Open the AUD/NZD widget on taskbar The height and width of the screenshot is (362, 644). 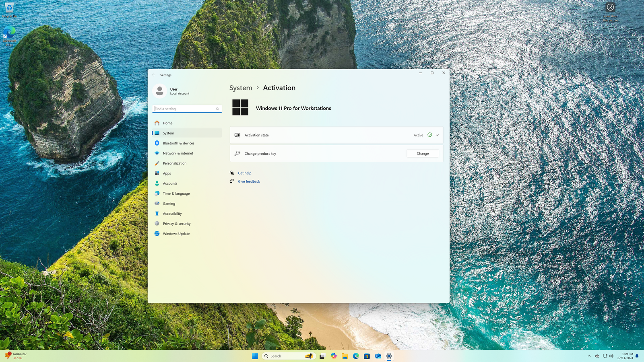point(16,356)
